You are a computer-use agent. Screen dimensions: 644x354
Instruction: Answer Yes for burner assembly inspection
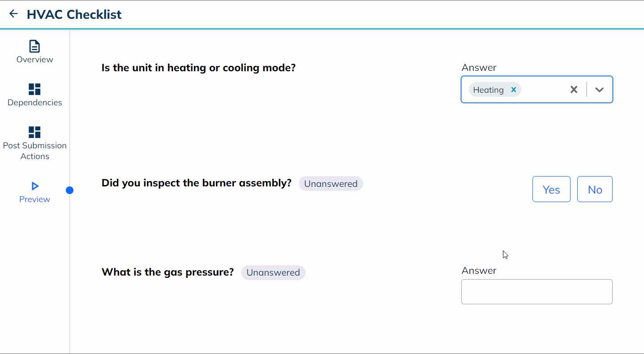pyautogui.click(x=551, y=189)
